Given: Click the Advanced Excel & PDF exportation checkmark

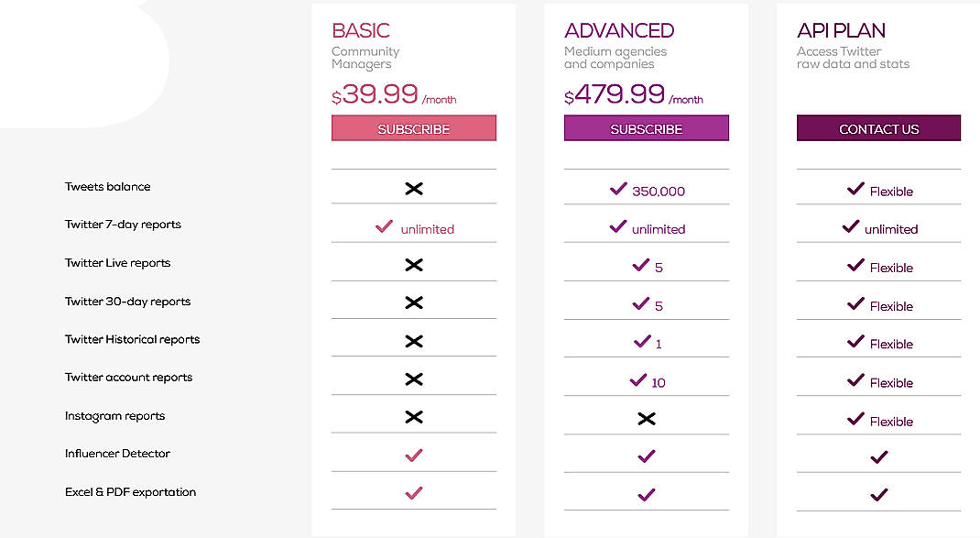Looking at the screenshot, I should click(x=647, y=494).
